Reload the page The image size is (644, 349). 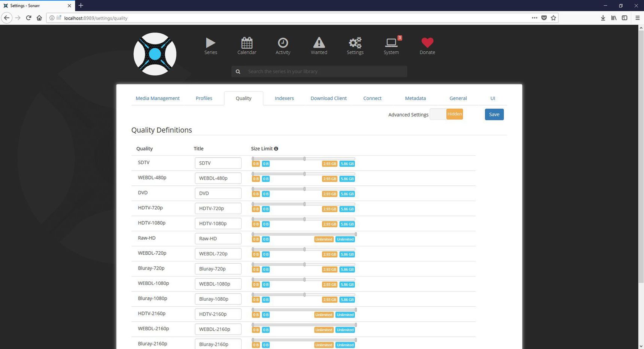point(28,18)
